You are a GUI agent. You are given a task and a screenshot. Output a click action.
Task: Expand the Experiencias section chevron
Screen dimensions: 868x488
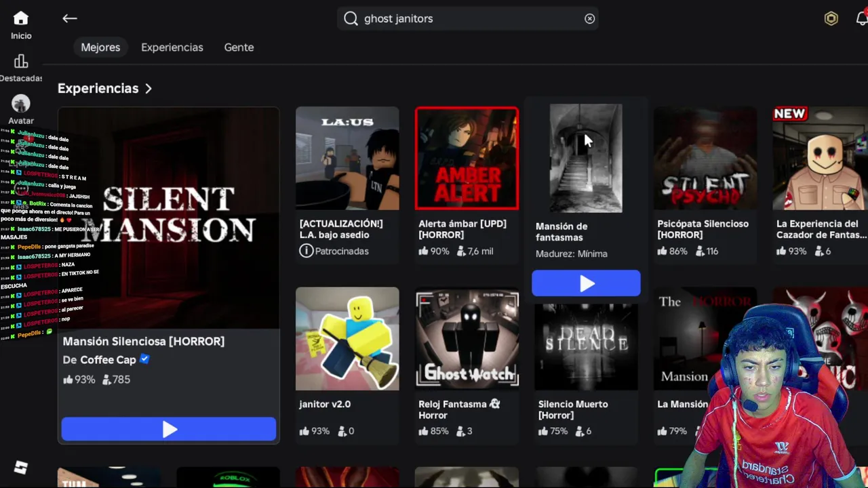148,89
